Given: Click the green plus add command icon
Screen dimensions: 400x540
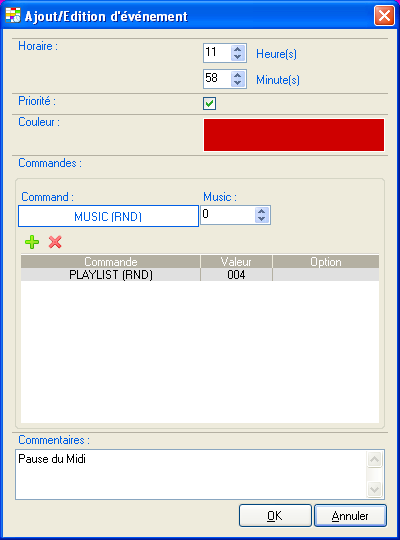Looking at the screenshot, I should 32,242.
